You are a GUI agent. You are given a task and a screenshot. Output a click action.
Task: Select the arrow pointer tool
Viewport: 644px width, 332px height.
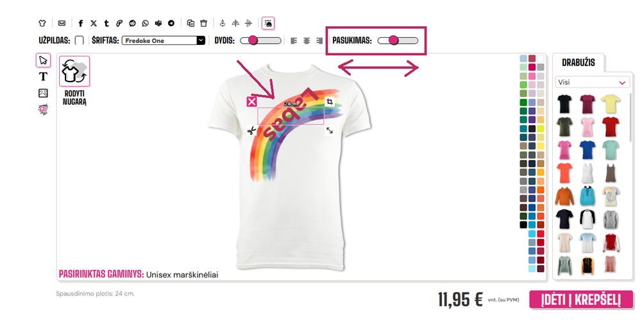tap(43, 60)
